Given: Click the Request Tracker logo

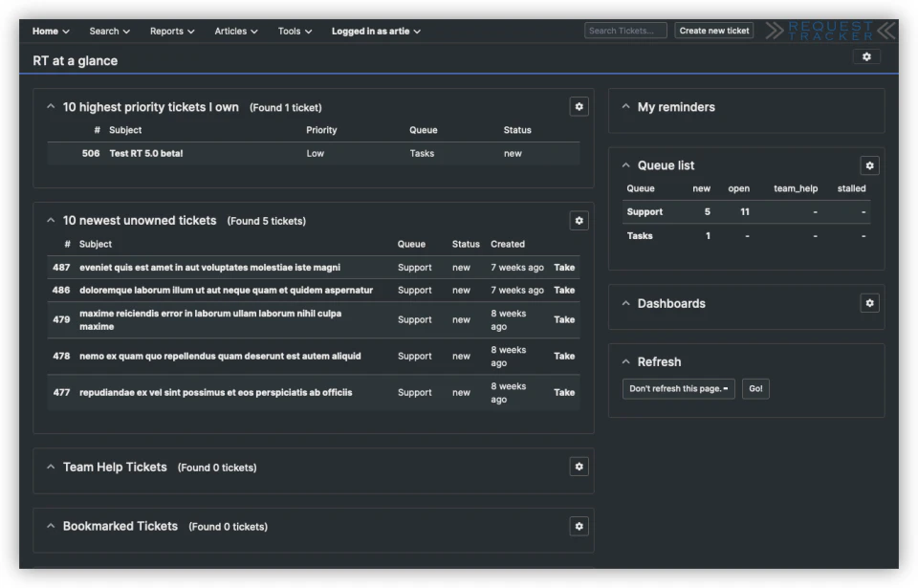Looking at the screenshot, I should tap(830, 30).
